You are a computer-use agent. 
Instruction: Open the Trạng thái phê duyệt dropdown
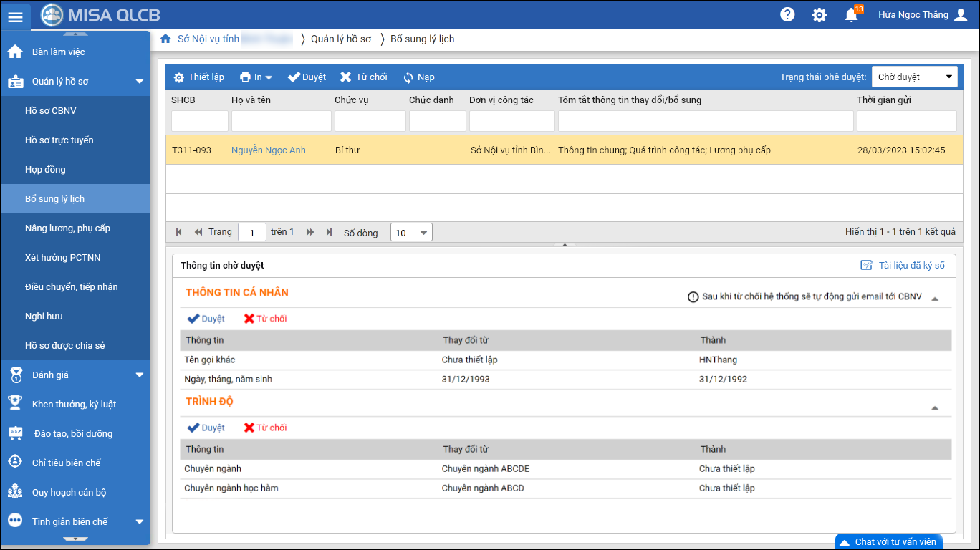click(916, 77)
